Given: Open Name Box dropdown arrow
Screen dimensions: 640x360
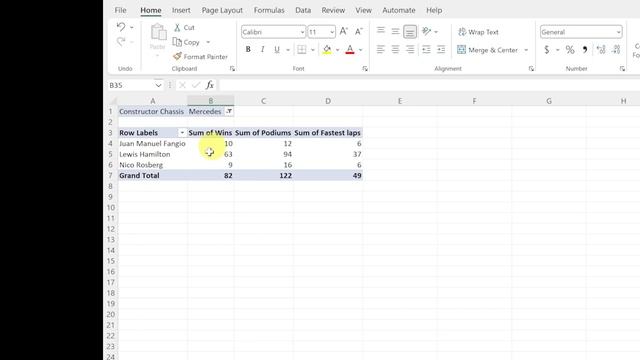Looking at the screenshot, I should pyautogui.click(x=158, y=85).
